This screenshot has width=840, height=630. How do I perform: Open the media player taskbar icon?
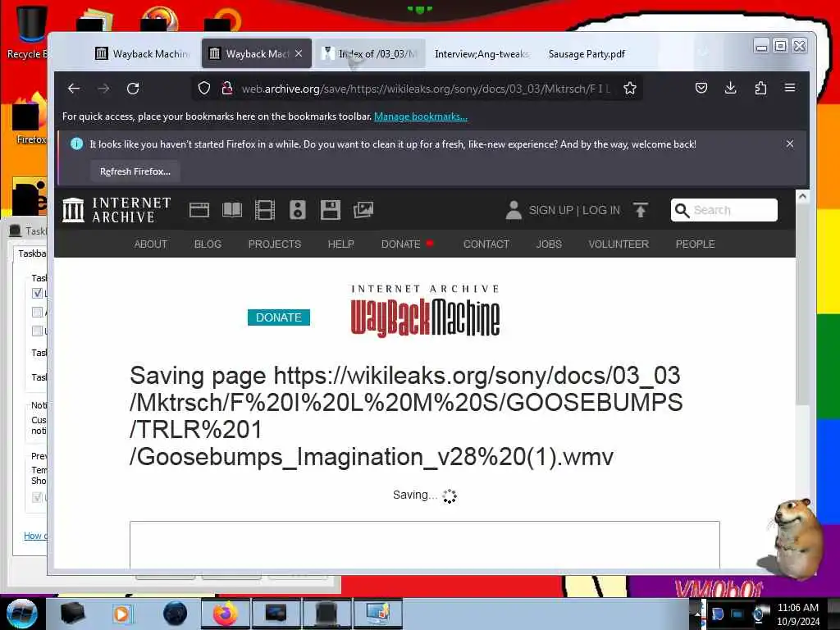[x=121, y=614]
